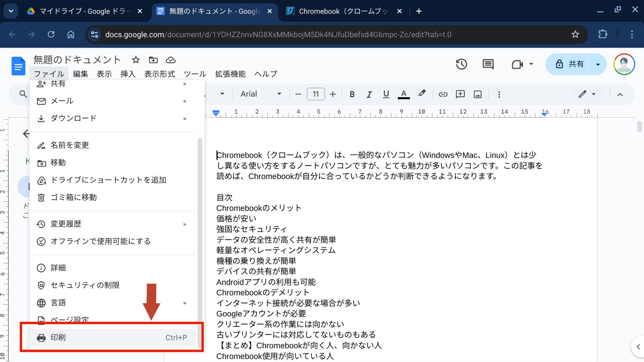Image resolution: width=644 pixels, height=362 pixels.
Task: Select 印刷 print entry
Action: [113, 338]
